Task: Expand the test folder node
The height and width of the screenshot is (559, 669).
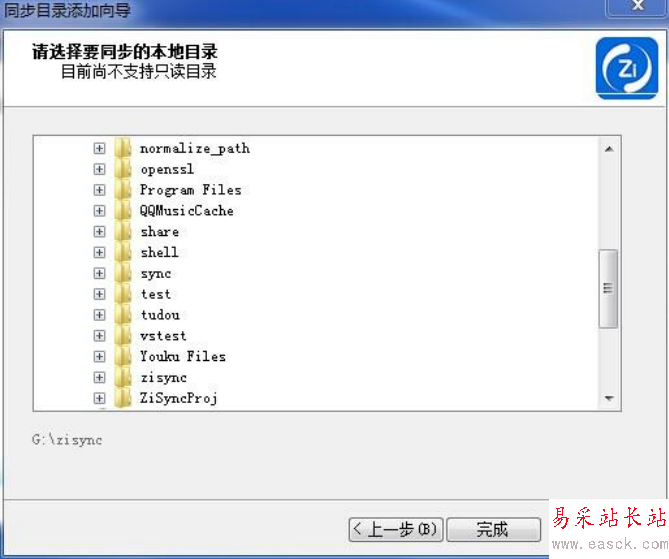Action: 99,294
